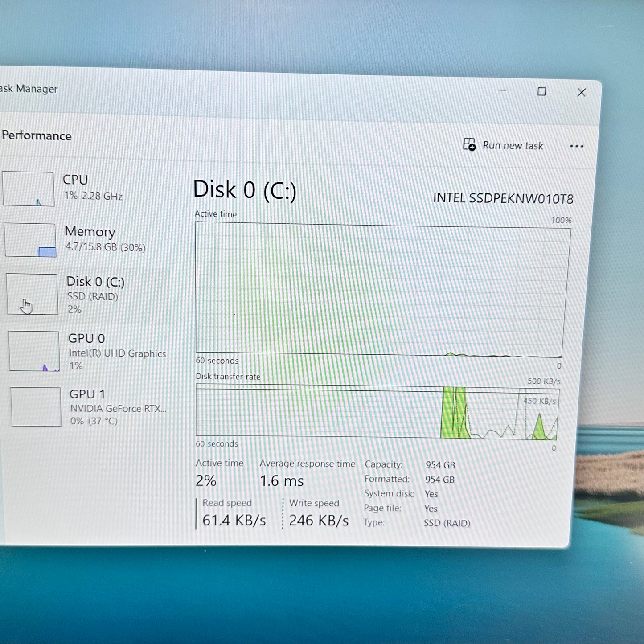Click the INTEL SSDPEKNW010T8 model name
644x644 pixels.
click(x=503, y=198)
